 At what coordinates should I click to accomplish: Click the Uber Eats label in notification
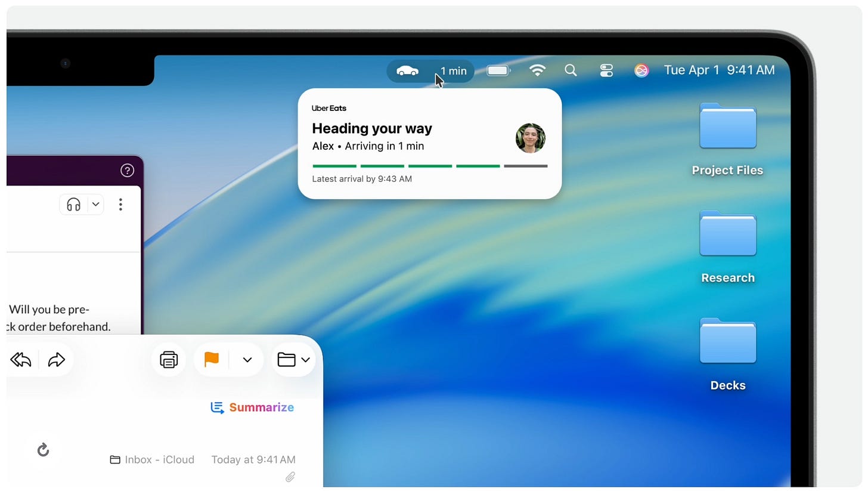(x=329, y=108)
